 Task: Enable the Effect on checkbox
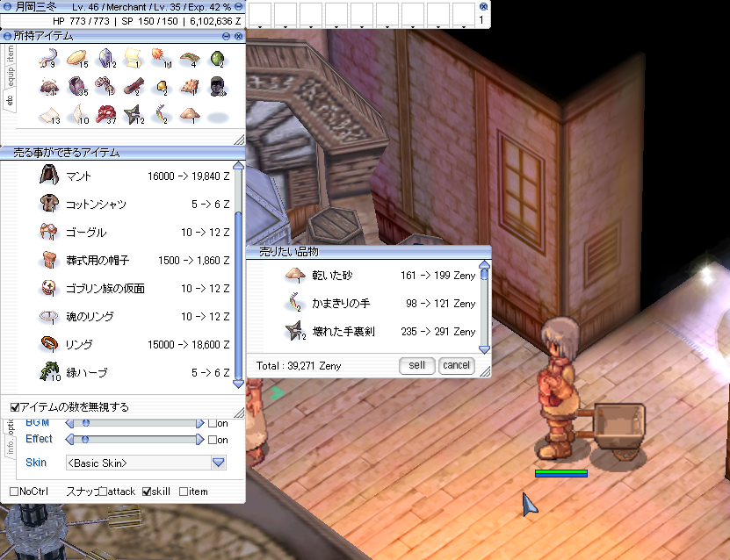[x=213, y=440]
